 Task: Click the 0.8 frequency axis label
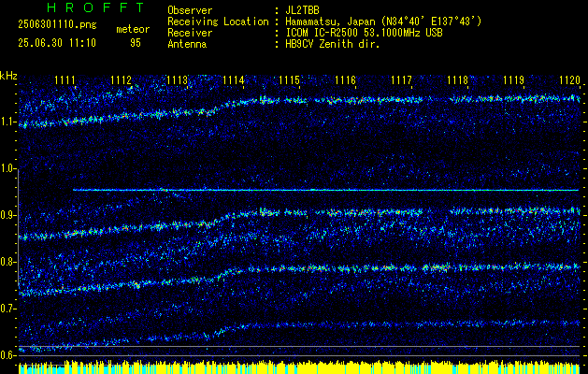(x=8, y=262)
